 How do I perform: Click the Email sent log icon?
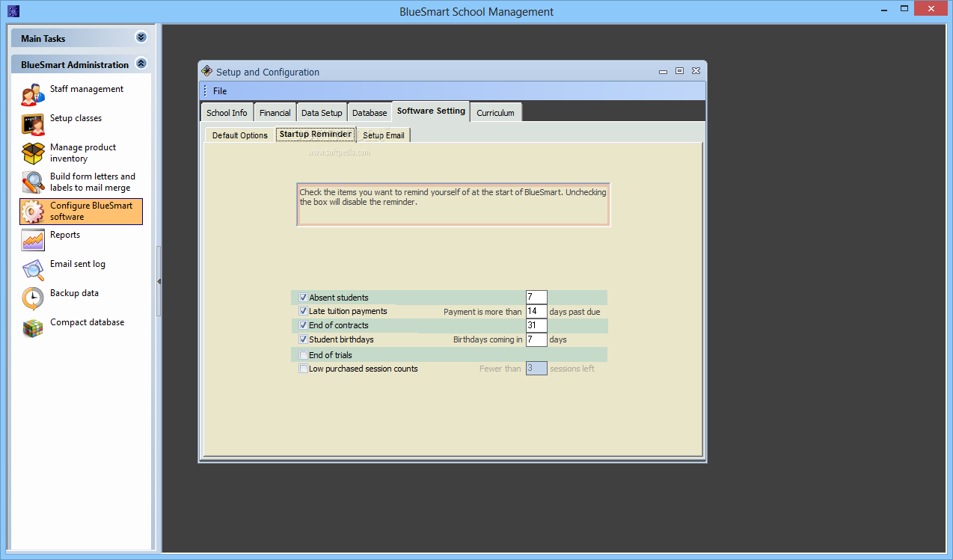click(33, 270)
